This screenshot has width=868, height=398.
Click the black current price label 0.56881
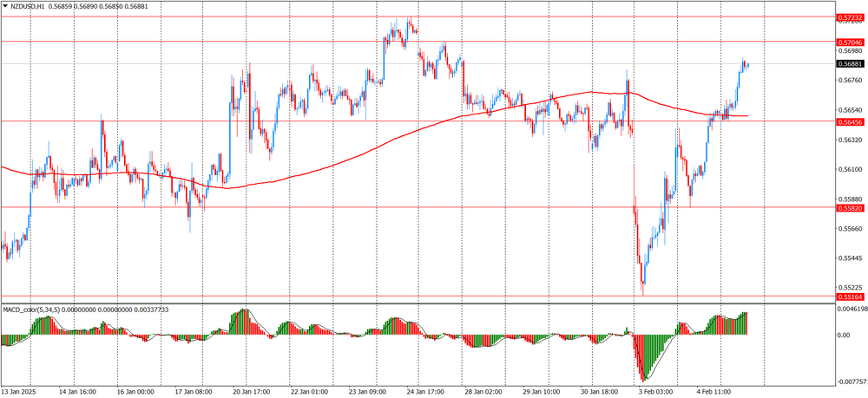(x=851, y=64)
